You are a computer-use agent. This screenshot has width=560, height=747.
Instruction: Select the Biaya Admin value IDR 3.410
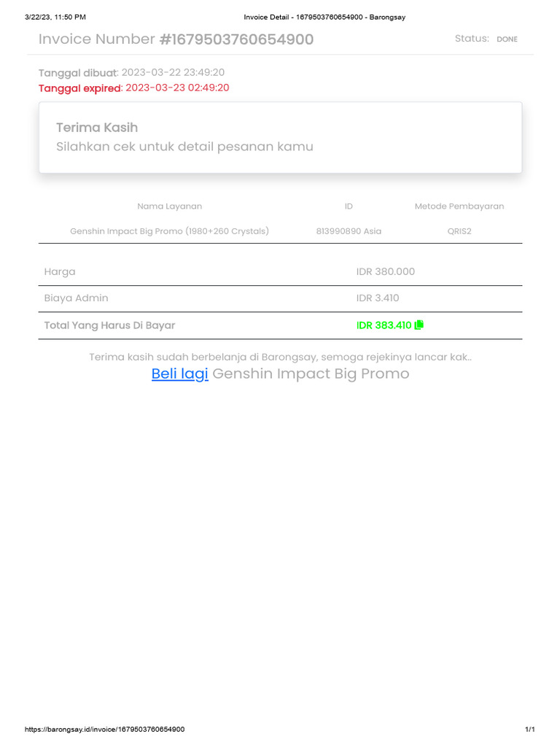[378, 298]
